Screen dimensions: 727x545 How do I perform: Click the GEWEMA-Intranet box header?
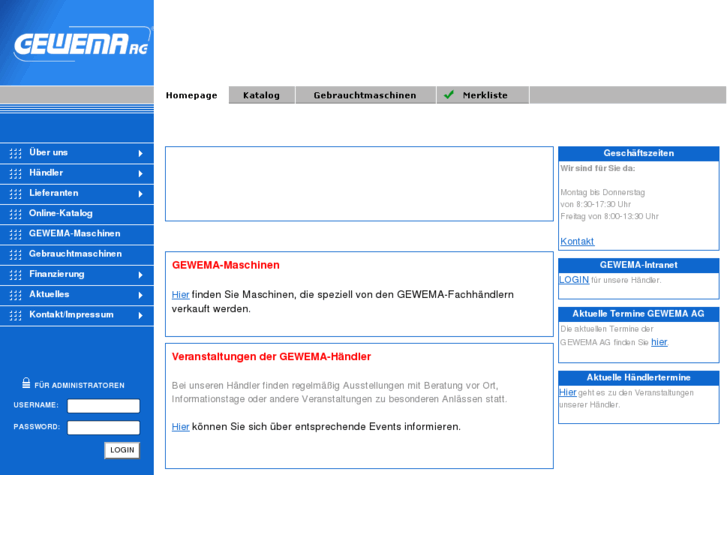click(x=638, y=265)
